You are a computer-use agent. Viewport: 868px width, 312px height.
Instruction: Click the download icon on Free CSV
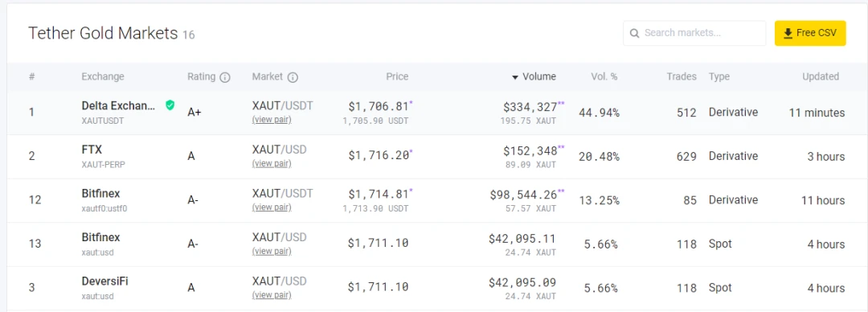tap(788, 33)
